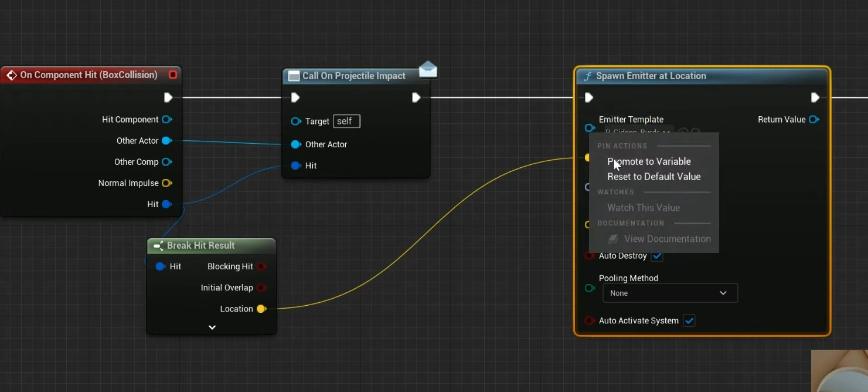Click Spawn Emitter execution output pin
The image size is (868, 392).
click(815, 97)
